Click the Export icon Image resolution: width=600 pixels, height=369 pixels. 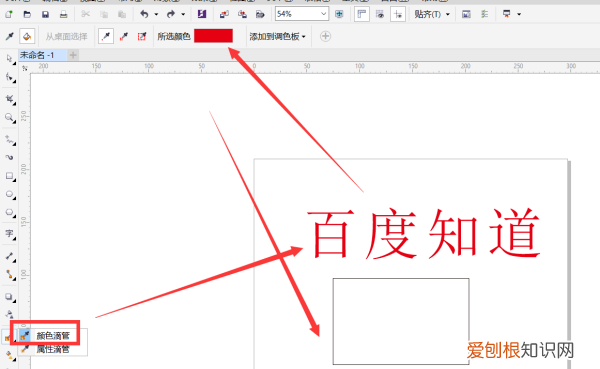[x=242, y=15]
